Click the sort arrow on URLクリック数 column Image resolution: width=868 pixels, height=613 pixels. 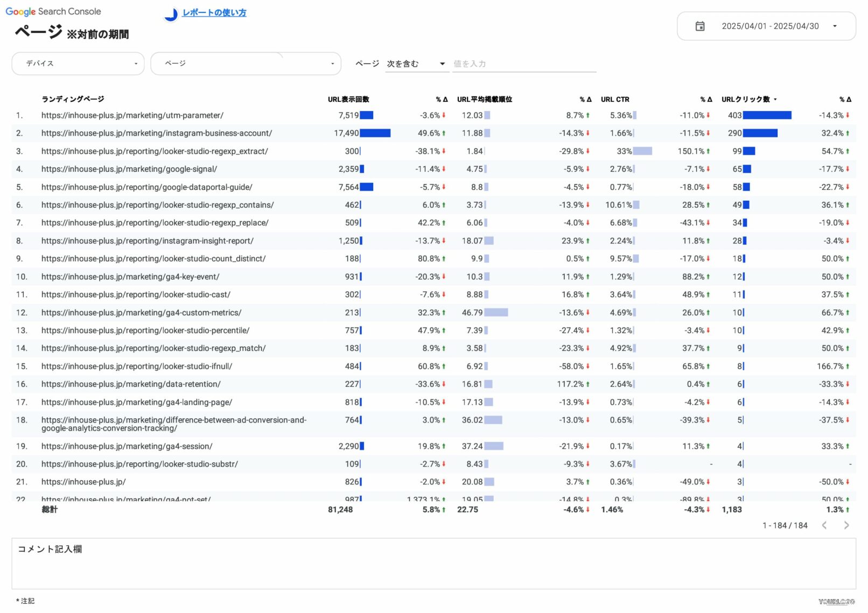click(x=775, y=100)
